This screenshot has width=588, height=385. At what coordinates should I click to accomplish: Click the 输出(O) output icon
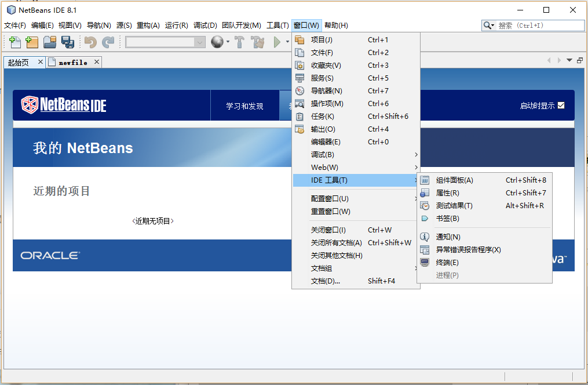(300, 129)
